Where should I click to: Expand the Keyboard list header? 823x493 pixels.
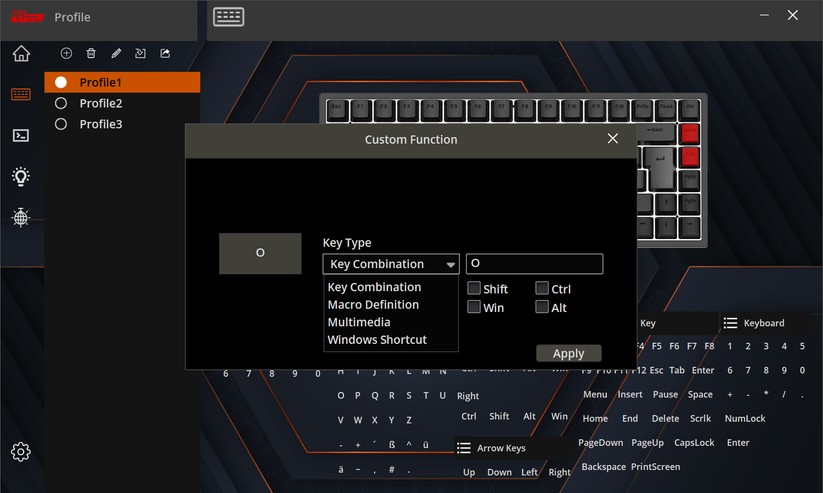click(763, 323)
